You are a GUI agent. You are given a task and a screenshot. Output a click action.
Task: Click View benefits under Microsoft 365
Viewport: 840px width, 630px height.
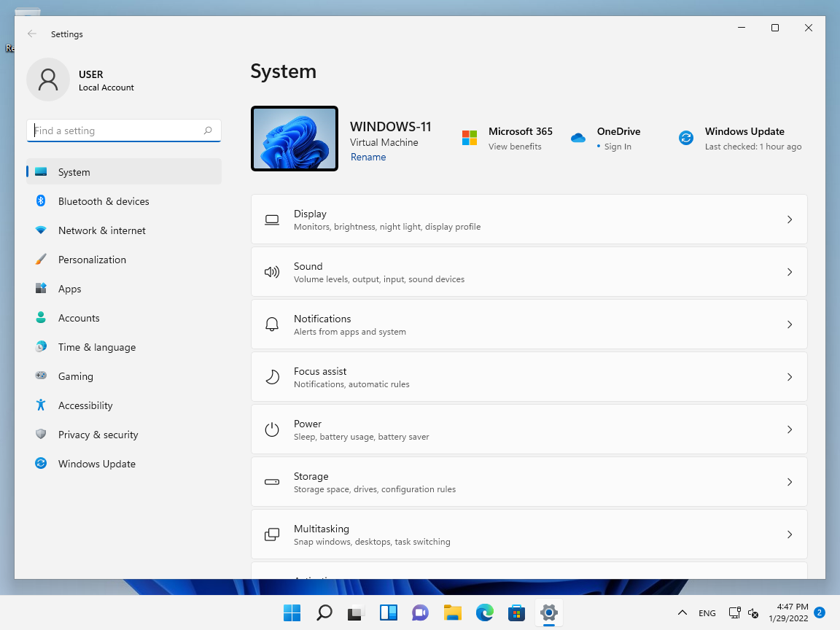click(x=515, y=147)
